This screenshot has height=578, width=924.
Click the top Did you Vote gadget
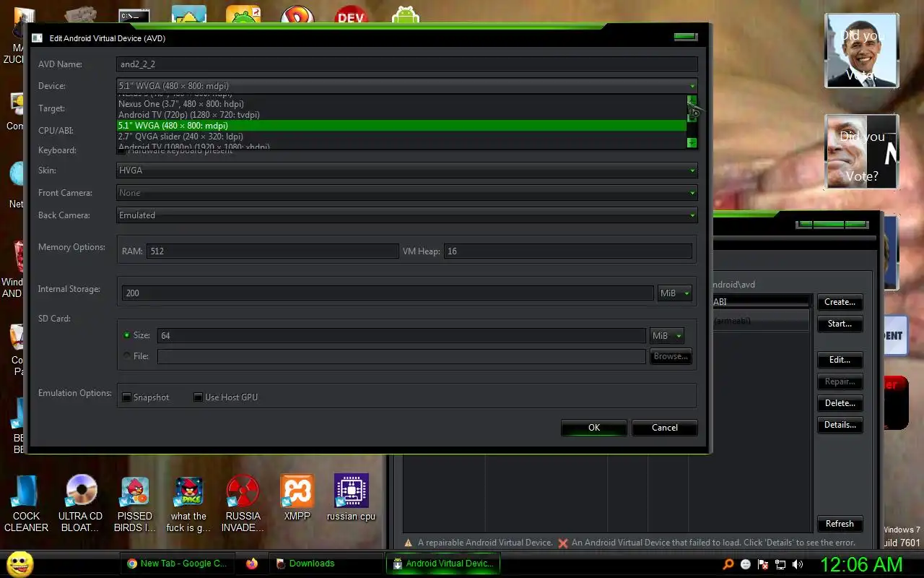[862, 51]
